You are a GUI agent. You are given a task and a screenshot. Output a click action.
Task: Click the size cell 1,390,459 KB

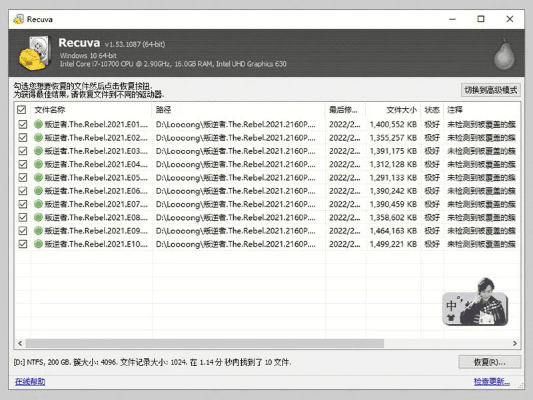pyautogui.click(x=393, y=204)
